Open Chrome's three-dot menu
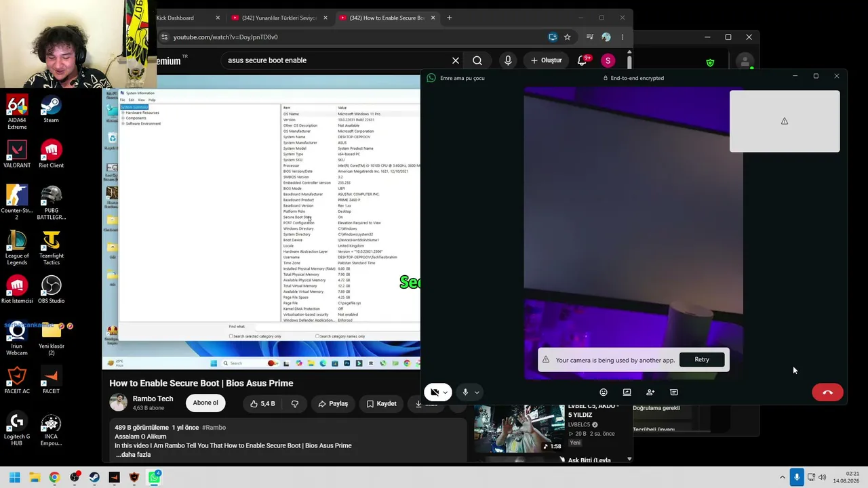This screenshot has width=868, height=488. (x=623, y=37)
